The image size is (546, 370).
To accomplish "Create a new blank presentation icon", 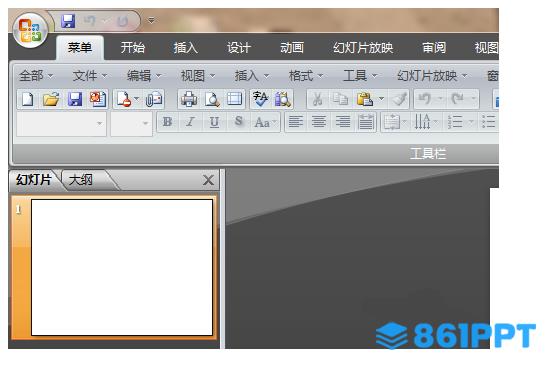I will 28,99.
